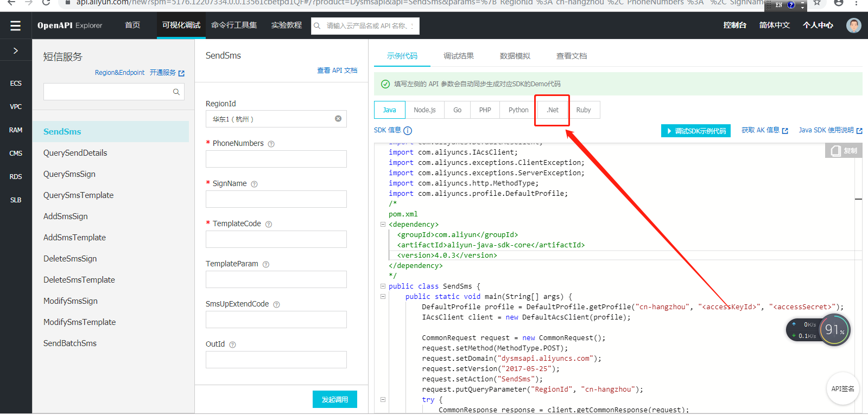The image size is (868, 415).
Task: Click the search magnifier in service list
Action: [176, 92]
